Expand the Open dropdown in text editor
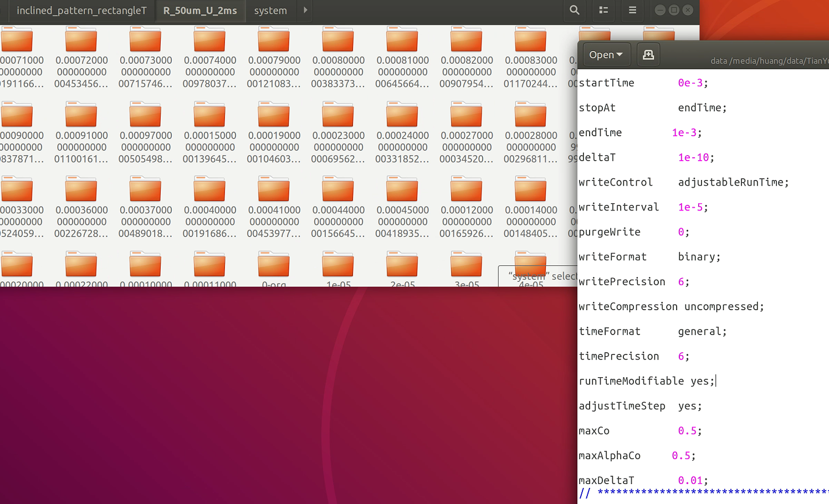 click(606, 54)
